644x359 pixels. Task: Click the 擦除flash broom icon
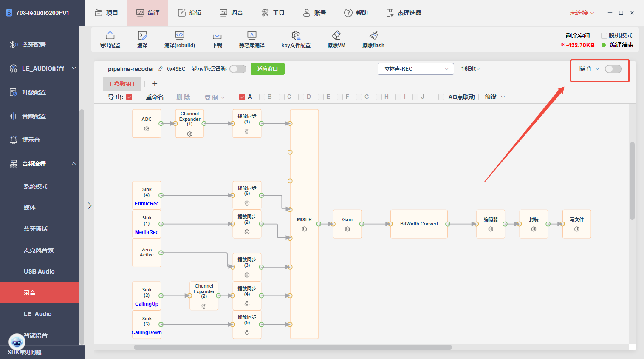(373, 35)
